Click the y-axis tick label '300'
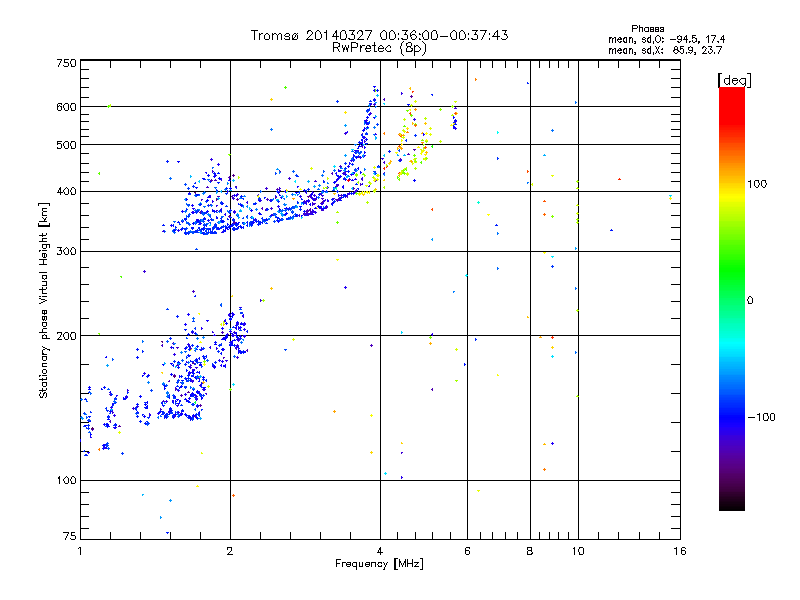The height and width of the screenshot is (600, 800). [66, 252]
